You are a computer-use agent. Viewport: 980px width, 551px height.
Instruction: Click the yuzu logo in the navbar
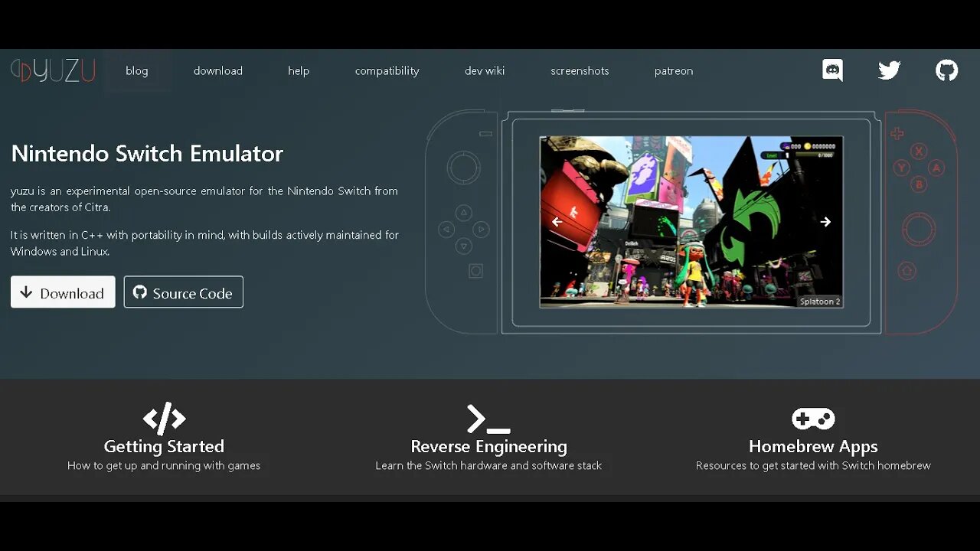[53, 70]
